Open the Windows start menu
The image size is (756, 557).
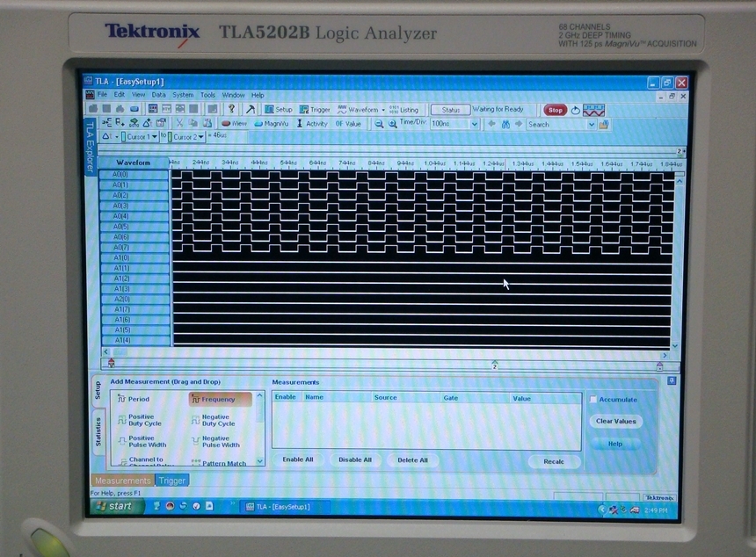coord(116,506)
